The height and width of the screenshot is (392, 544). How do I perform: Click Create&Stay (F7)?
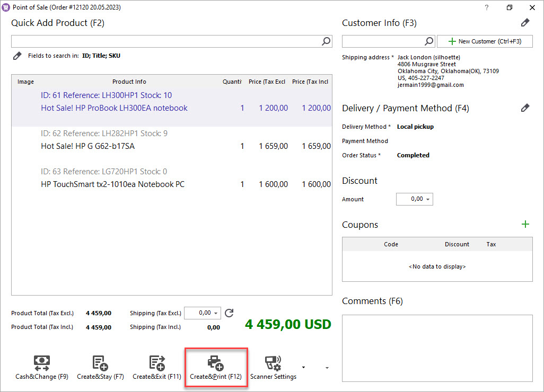point(100,368)
